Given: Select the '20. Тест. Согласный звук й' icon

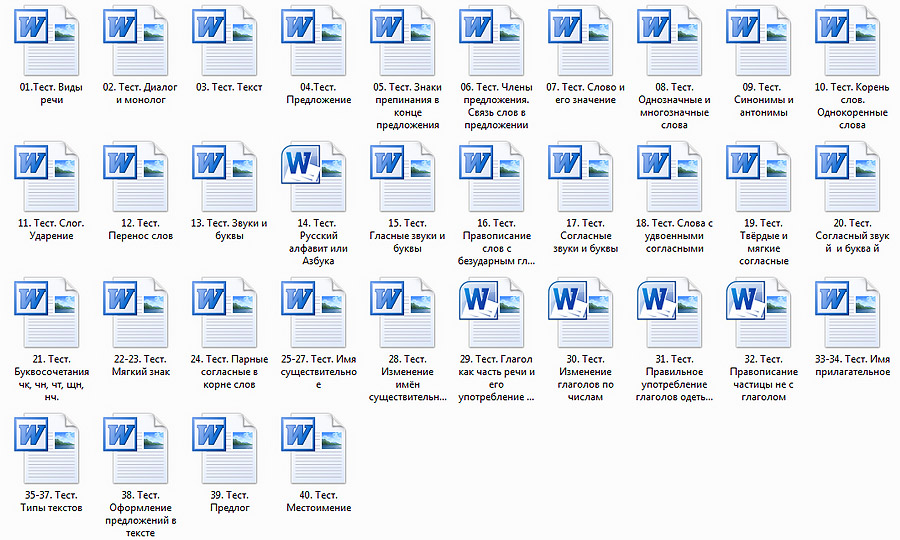Looking at the screenshot, I should coord(848,177).
